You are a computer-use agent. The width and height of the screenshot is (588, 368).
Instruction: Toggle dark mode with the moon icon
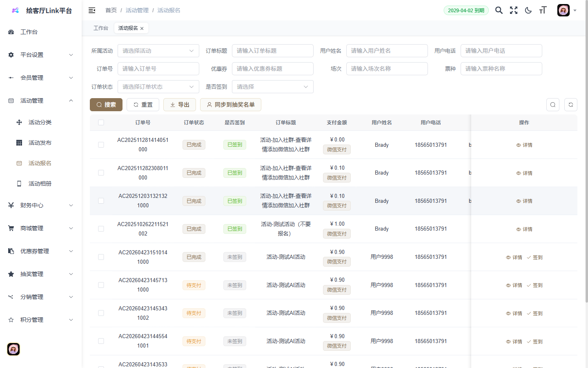[528, 10]
